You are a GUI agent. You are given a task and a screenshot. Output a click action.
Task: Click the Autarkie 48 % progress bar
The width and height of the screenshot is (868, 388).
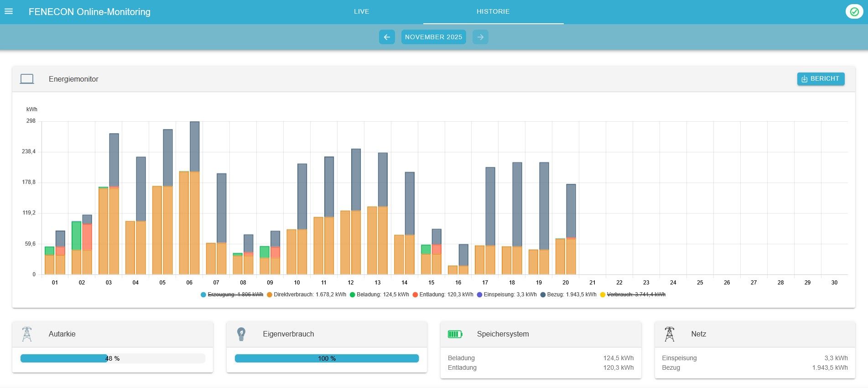113,358
